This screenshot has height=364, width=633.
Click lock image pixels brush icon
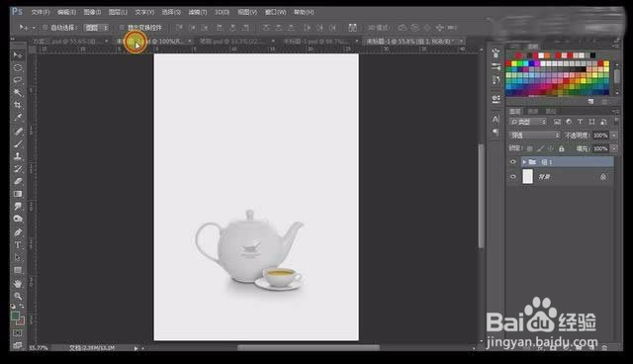pyautogui.click(x=541, y=148)
